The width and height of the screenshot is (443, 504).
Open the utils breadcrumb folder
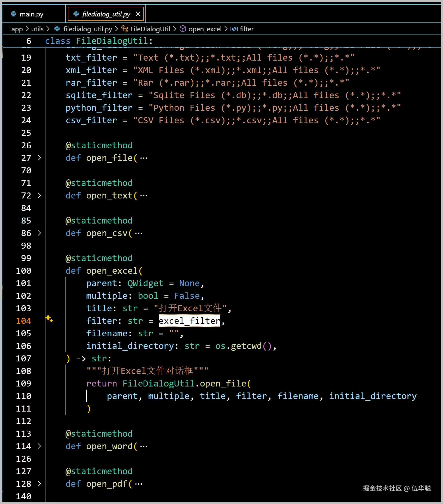tap(37, 29)
